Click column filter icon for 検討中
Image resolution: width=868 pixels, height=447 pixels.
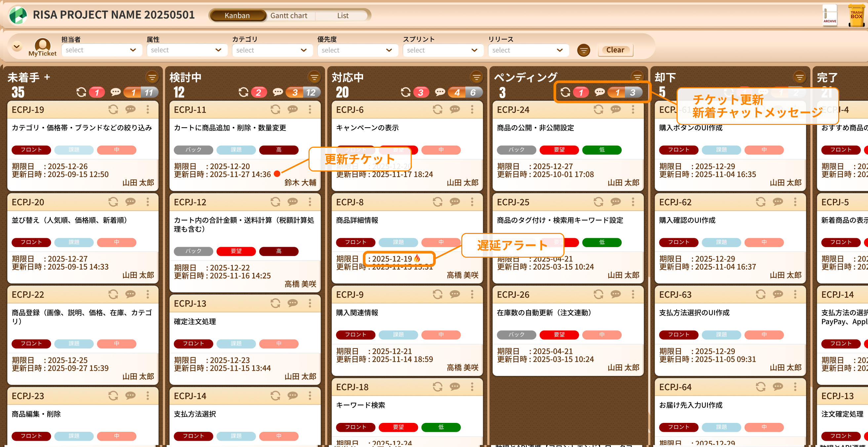[314, 77]
